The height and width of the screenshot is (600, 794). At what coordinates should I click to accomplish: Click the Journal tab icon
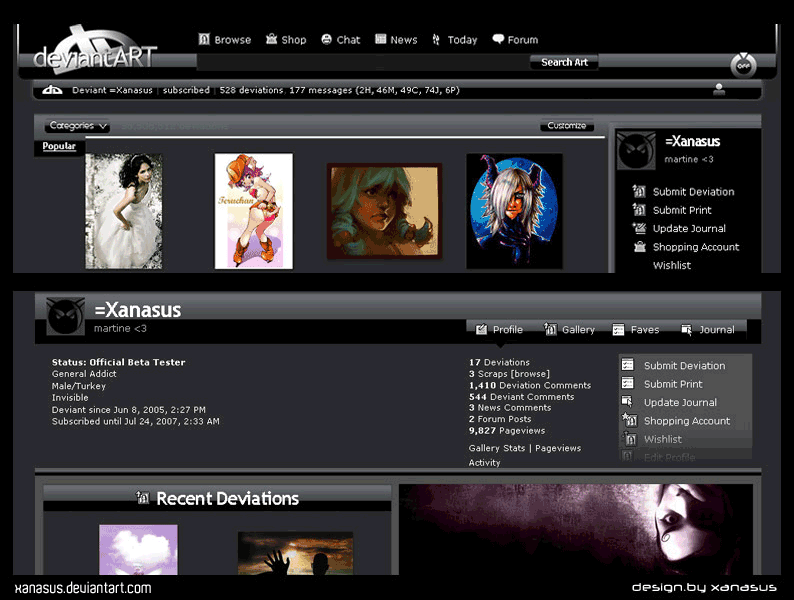686,330
